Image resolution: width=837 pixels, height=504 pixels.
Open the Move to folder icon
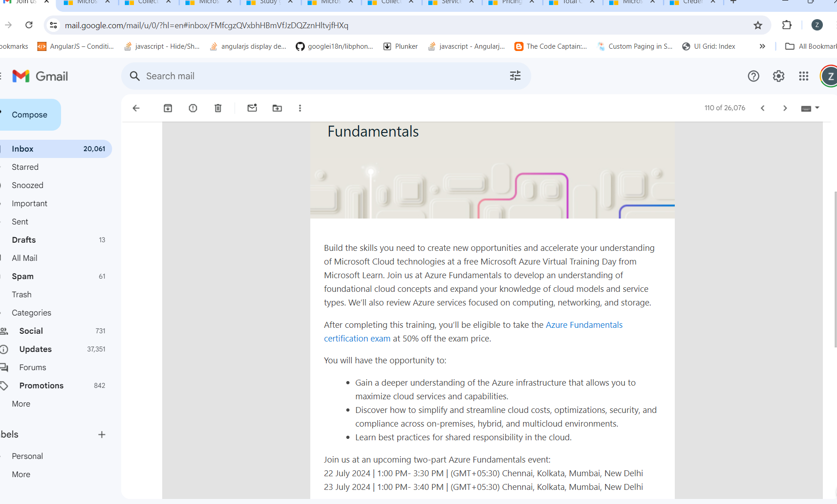[277, 108]
